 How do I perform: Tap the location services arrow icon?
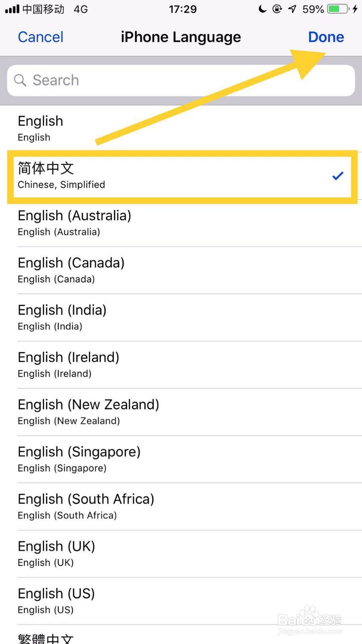pos(292,9)
